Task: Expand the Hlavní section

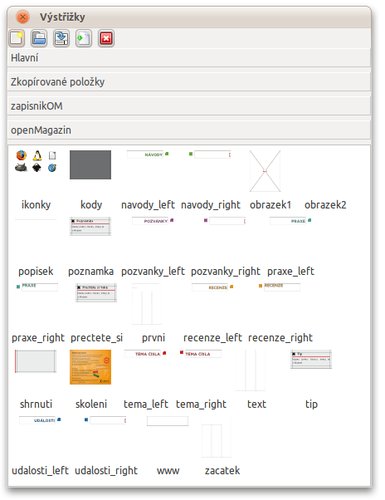Action: click(x=189, y=58)
